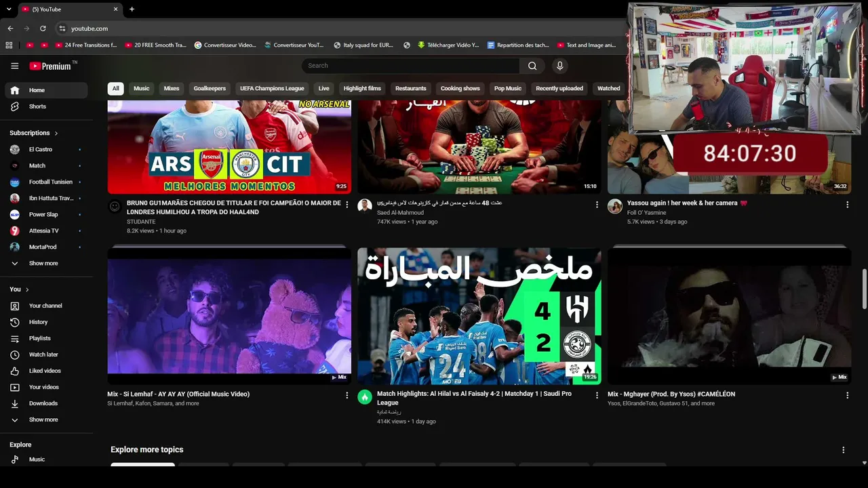Select the UEFA Champions League chip
This screenshot has width=868, height=488.
(x=272, y=88)
